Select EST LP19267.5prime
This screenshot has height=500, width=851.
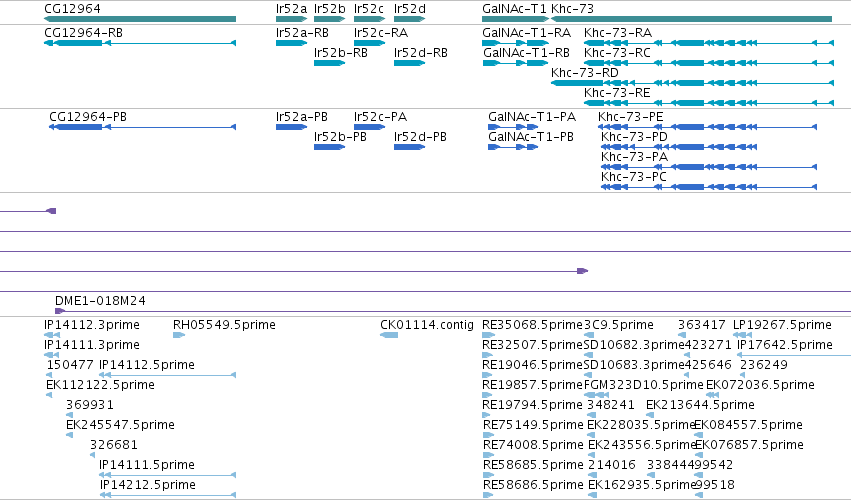[782, 325]
